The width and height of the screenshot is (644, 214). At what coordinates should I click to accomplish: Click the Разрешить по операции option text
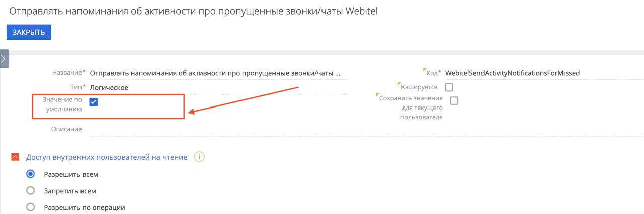85,207
